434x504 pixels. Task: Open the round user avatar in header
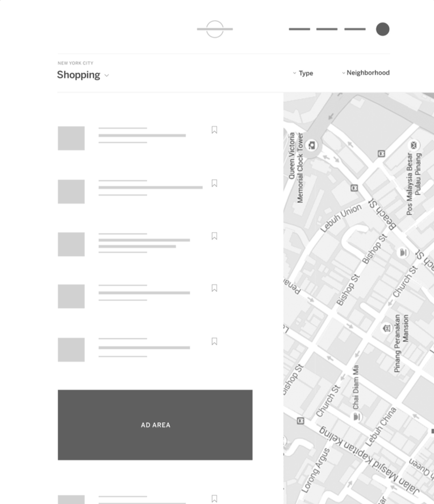(x=383, y=29)
